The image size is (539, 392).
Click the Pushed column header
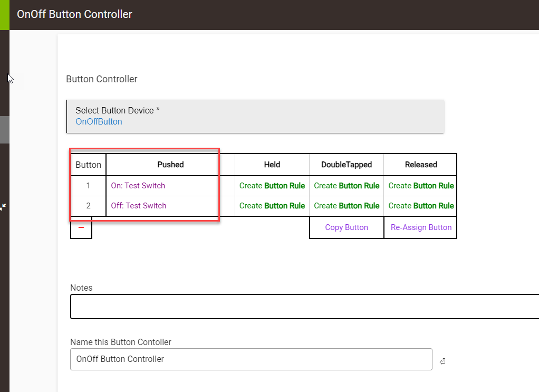point(170,165)
